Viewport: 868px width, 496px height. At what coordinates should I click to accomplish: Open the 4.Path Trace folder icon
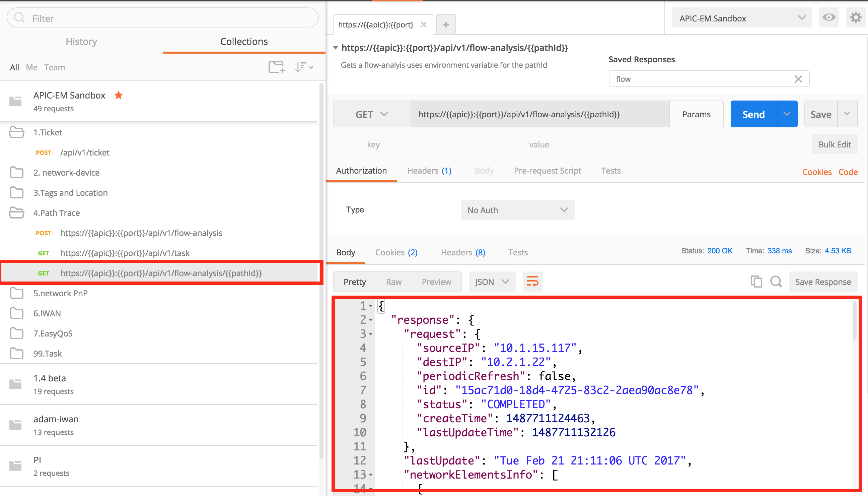pyautogui.click(x=16, y=212)
